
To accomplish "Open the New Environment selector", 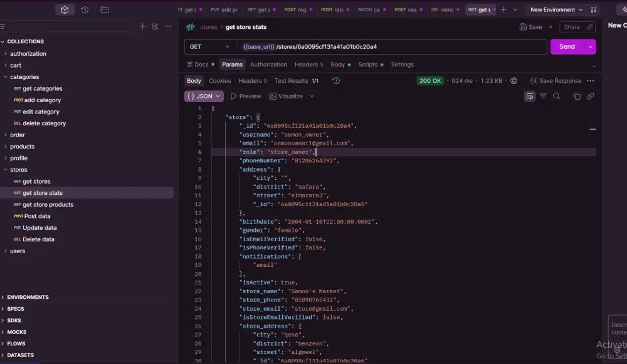I will pos(556,10).
